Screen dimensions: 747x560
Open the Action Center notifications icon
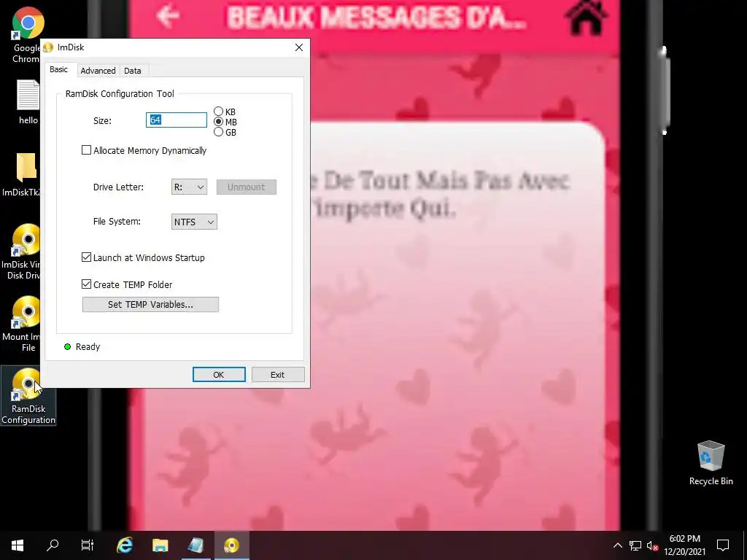[x=723, y=545]
